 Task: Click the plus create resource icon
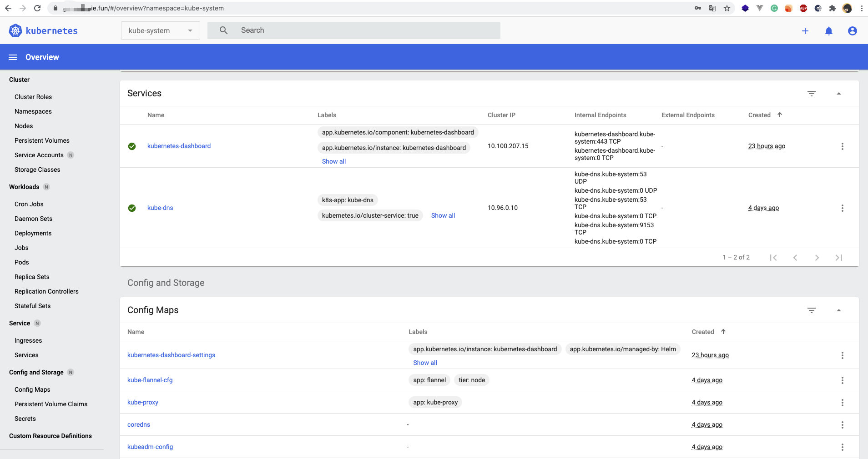pyautogui.click(x=805, y=31)
